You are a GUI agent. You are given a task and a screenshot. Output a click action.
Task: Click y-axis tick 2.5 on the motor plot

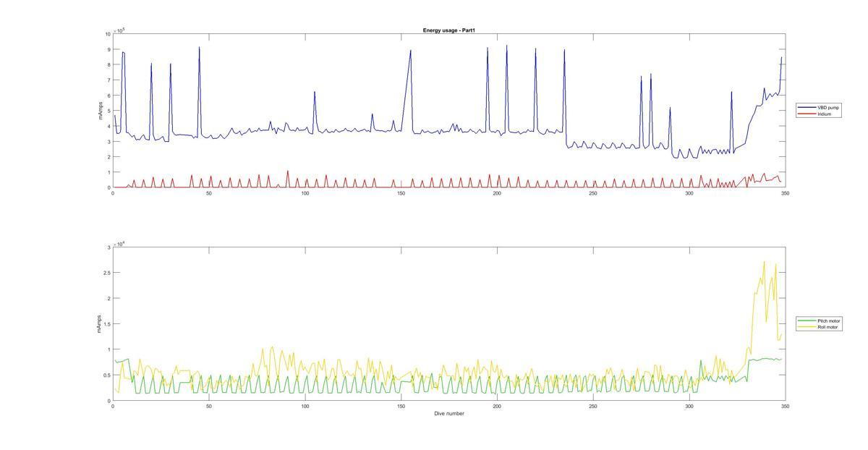pos(107,273)
